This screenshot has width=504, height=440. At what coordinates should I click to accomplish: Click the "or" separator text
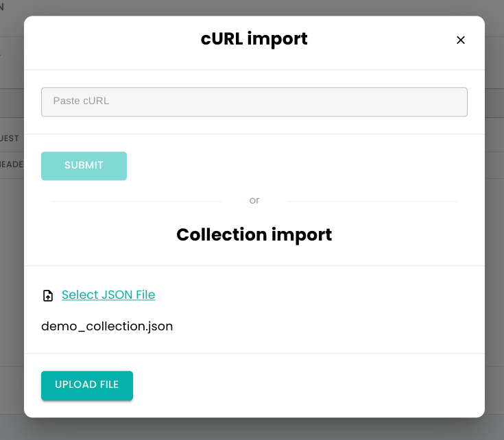click(254, 200)
